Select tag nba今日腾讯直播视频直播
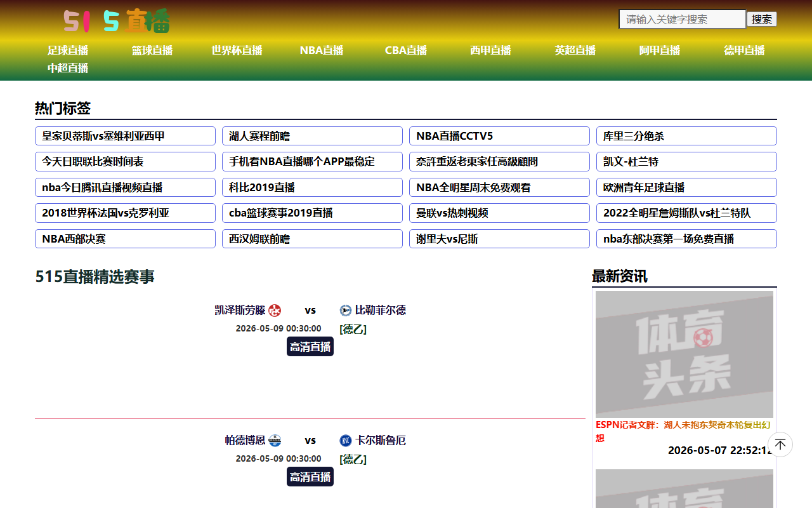This screenshot has width=812, height=508. coord(125,187)
